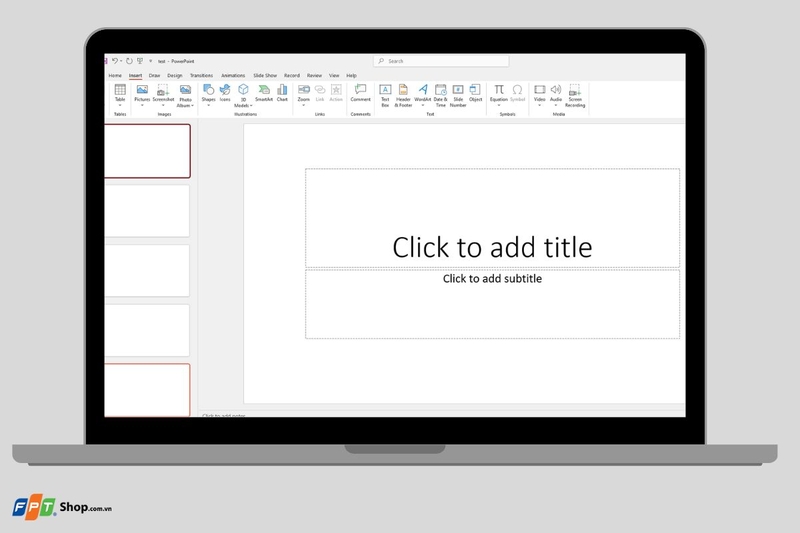800x533 pixels.
Task: Click the Photo Album icon
Action: pyautogui.click(x=185, y=90)
